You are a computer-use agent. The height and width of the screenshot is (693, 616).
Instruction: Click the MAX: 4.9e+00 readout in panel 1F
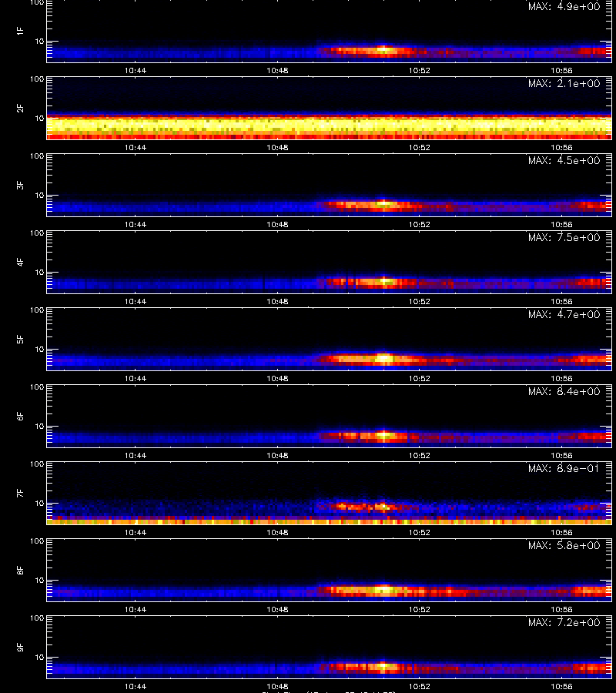564,7
